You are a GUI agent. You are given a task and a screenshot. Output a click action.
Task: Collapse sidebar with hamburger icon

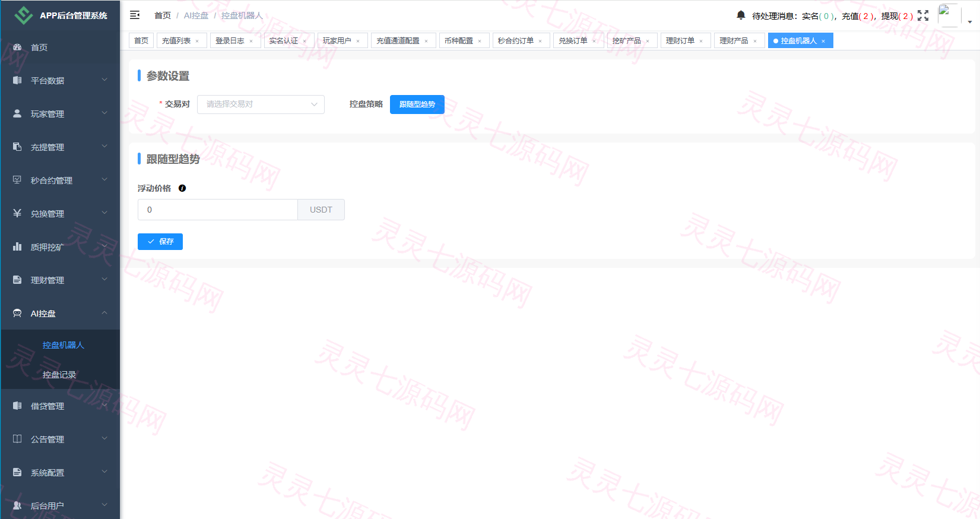click(x=135, y=15)
